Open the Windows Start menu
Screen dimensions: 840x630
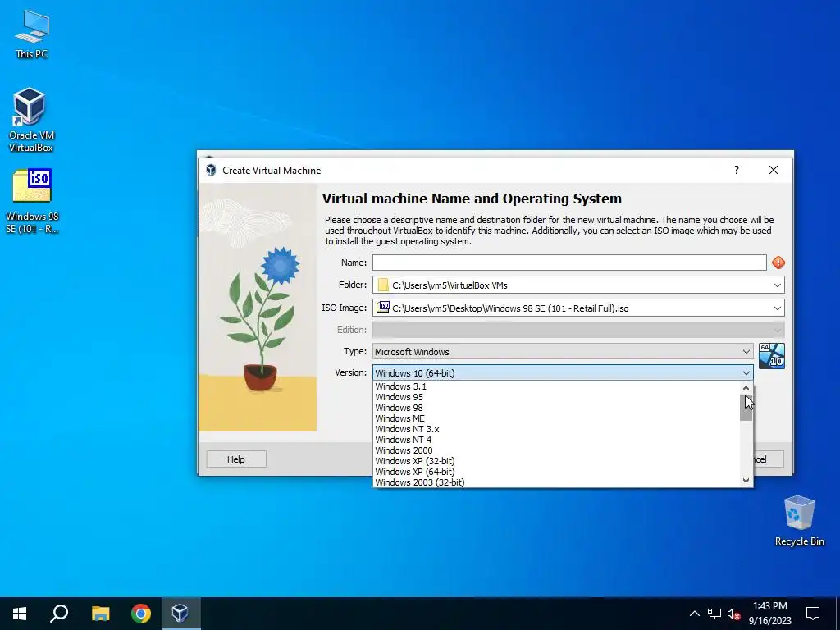click(x=20, y=614)
